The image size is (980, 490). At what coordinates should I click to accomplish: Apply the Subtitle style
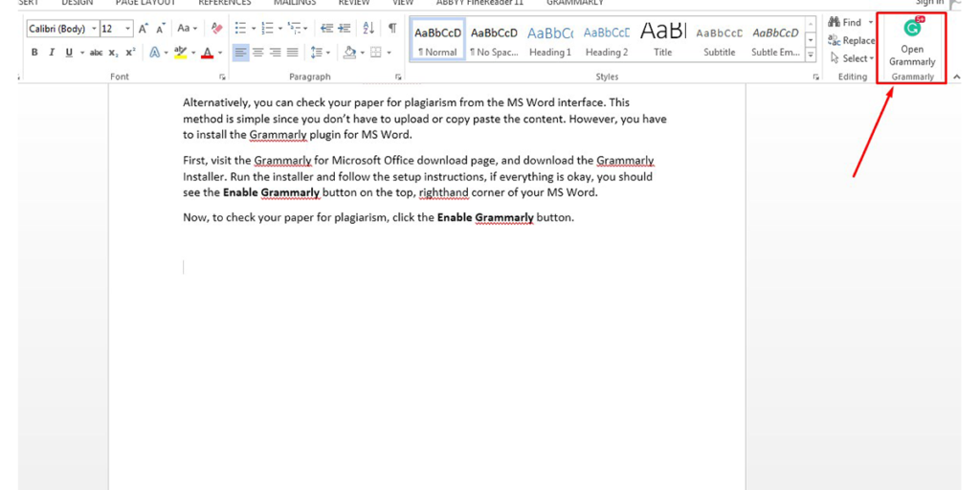pyautogui.click(x=720, y=39)
